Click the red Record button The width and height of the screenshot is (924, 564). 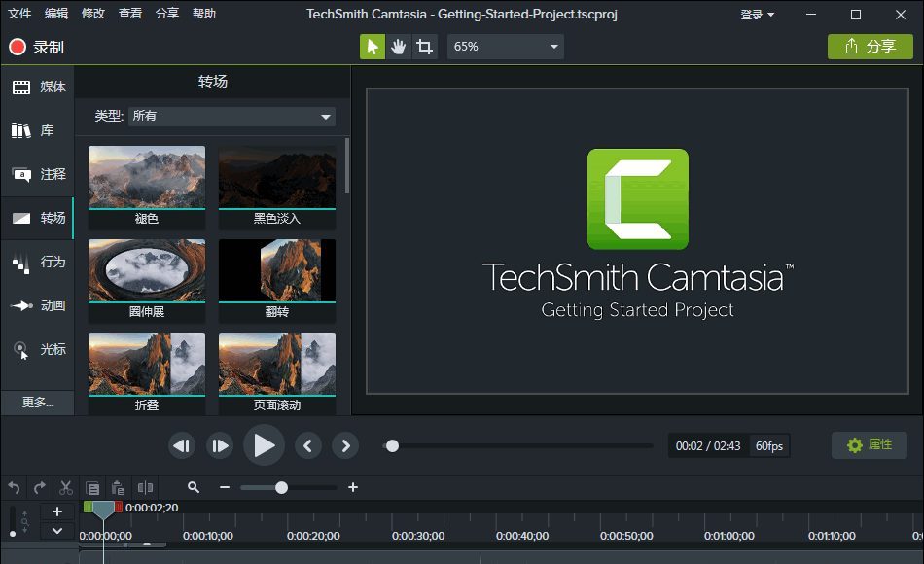36,47
